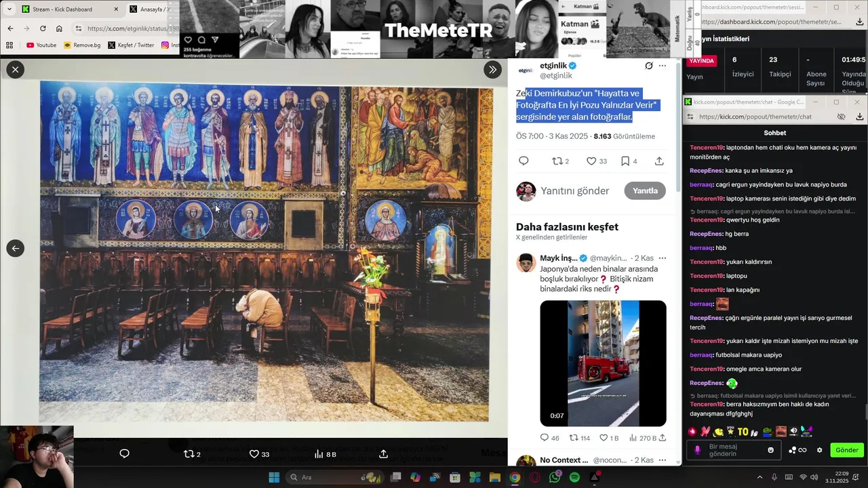Reload the x.com page
The image size is (868, 488).
click(x=43, y=28)
